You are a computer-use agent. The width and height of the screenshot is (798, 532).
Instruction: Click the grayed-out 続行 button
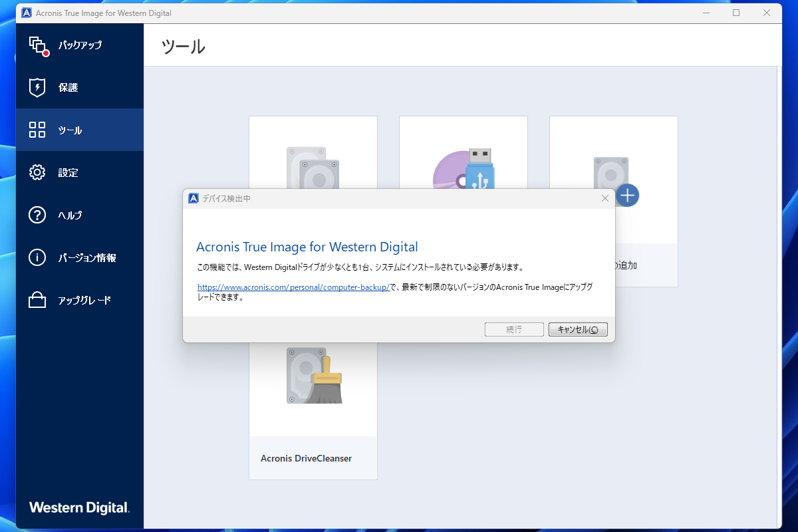514,329
